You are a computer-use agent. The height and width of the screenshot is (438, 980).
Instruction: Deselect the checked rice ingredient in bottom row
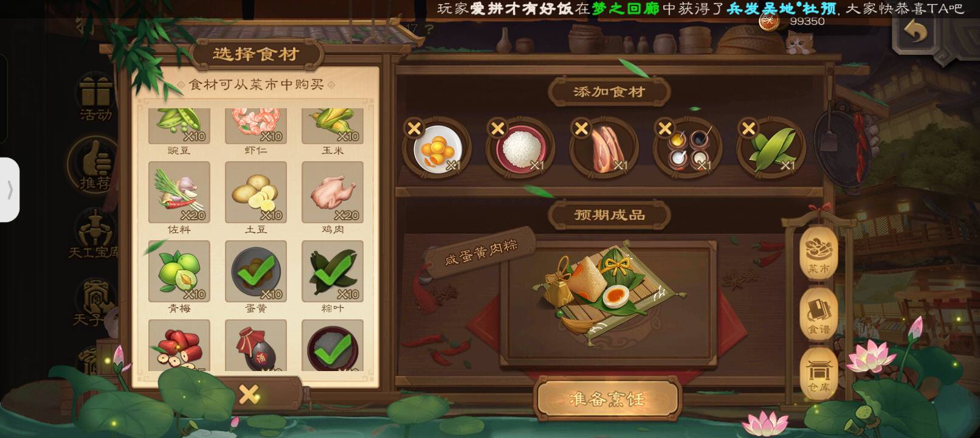coord(332,346)
